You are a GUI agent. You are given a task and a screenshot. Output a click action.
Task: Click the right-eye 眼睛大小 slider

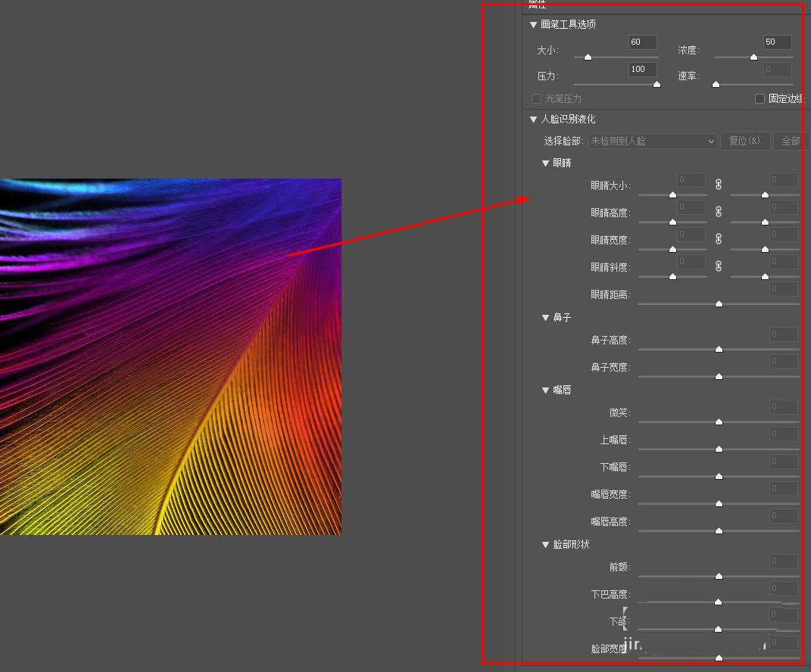click(765, 195)
